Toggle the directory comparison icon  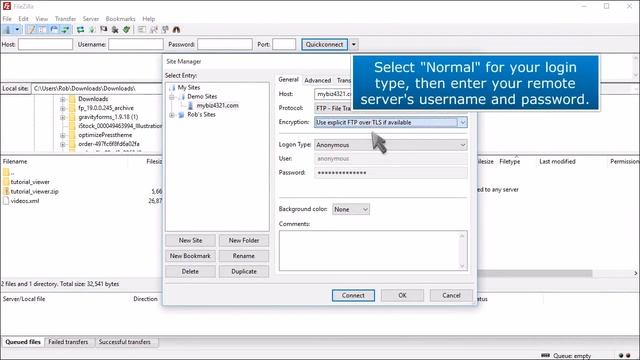pos(153,29)
